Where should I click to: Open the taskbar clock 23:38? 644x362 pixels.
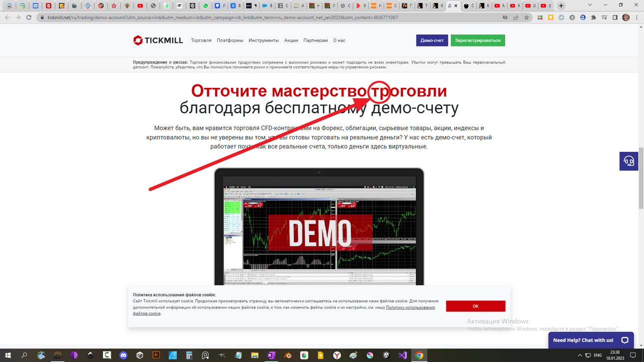[615, 356]
